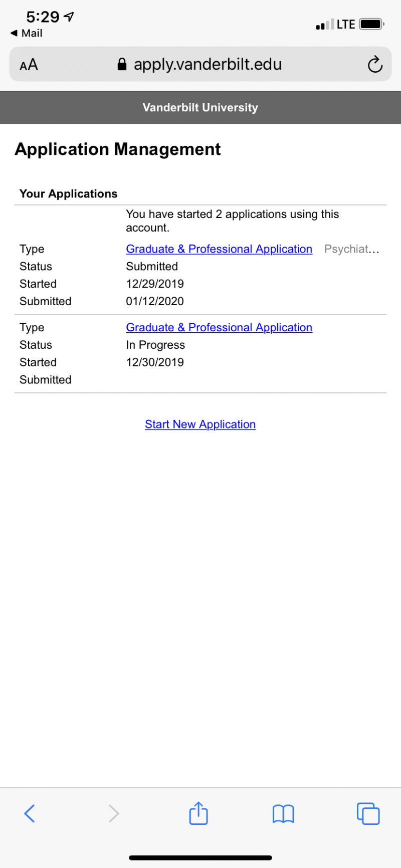Open the AA reader text options
The image size is (401, 868).
coord(29,65)
